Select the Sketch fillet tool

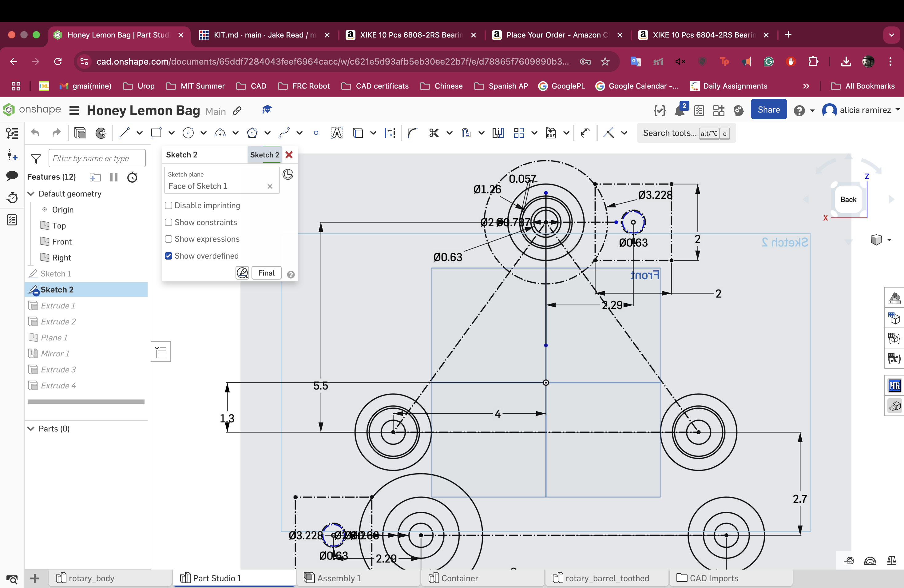click(x=413, y=133)
